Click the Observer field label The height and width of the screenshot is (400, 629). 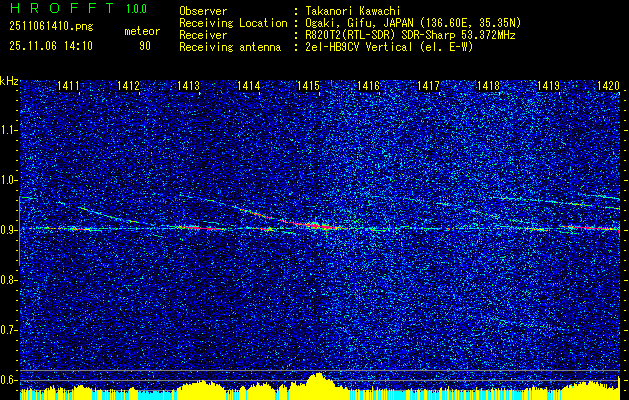coord(203,11)
